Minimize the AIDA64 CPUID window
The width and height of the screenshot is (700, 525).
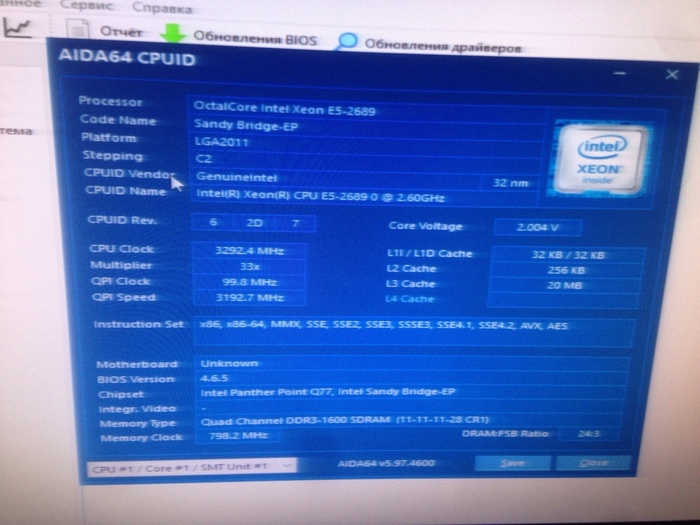[619, 74]
